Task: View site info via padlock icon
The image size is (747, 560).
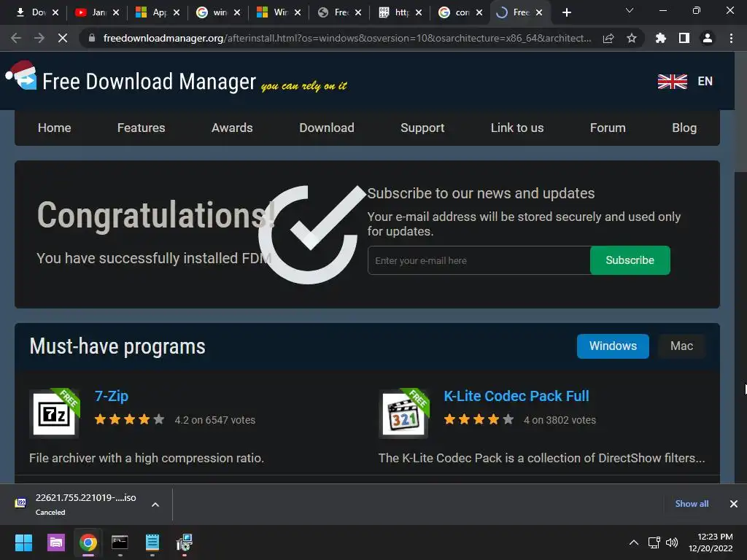Action: pyautogui.click(x=92, y=38)
